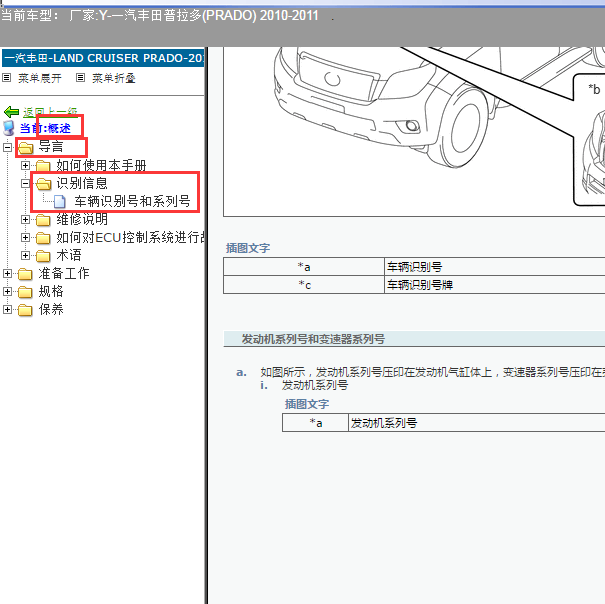
Task: Click the 发动机系列号 table cell
Action: (x=477, y=423)
